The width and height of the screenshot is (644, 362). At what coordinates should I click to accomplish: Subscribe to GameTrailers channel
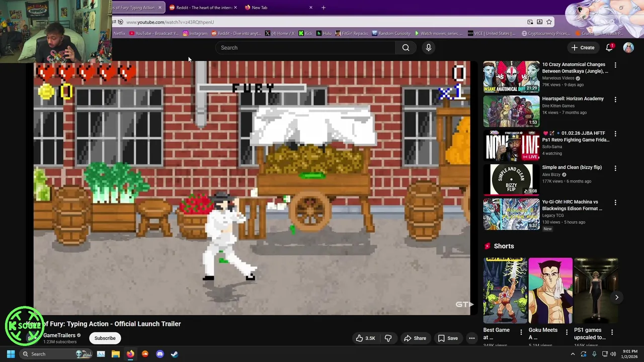pyautogui.click(x=105, y=338)
